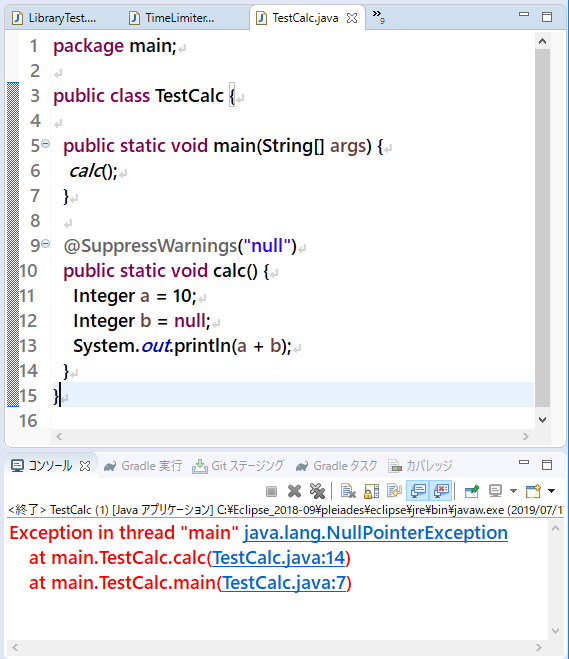Screen dimensions: 569x659
Task: Pin the current console
Action: coord(472,491)
